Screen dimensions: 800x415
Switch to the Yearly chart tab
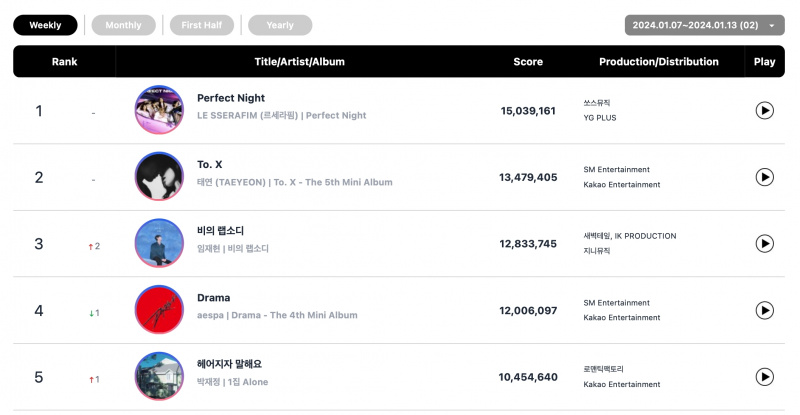(x=280, y=25)
